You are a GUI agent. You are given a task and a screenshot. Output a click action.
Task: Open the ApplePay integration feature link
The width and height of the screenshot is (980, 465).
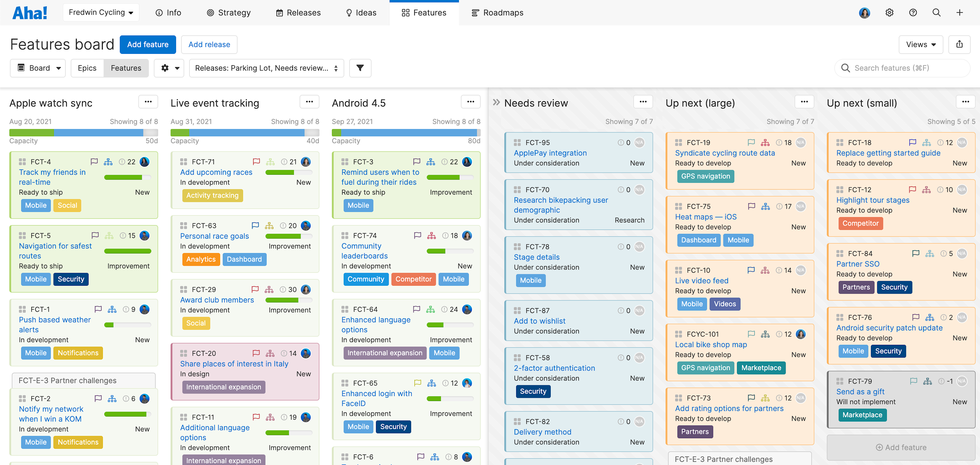[550, 153]
